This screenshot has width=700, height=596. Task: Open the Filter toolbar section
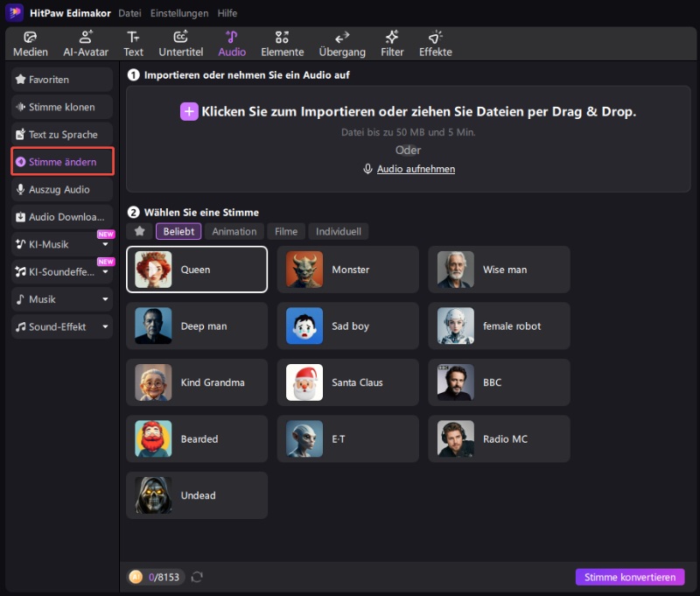[392, 44]
